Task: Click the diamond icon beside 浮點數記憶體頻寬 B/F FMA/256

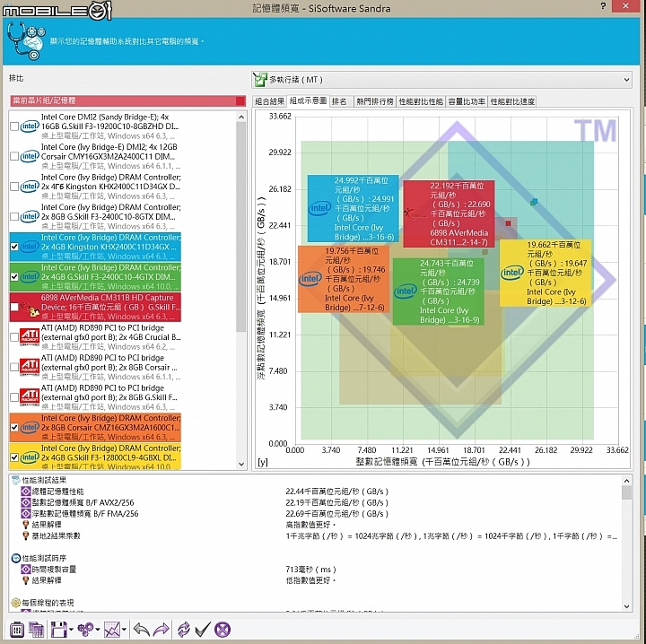Action: pyautogui.click(x=26, y=513)
